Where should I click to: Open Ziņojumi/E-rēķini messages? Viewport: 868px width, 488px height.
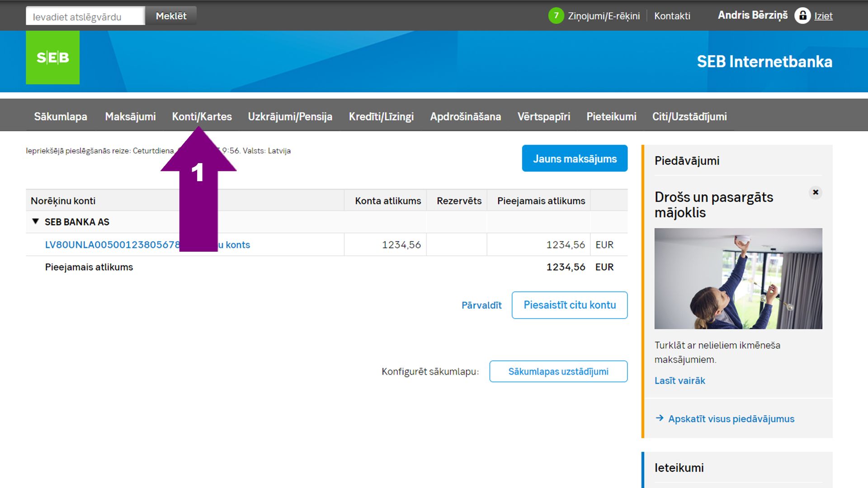pos(604,16)
